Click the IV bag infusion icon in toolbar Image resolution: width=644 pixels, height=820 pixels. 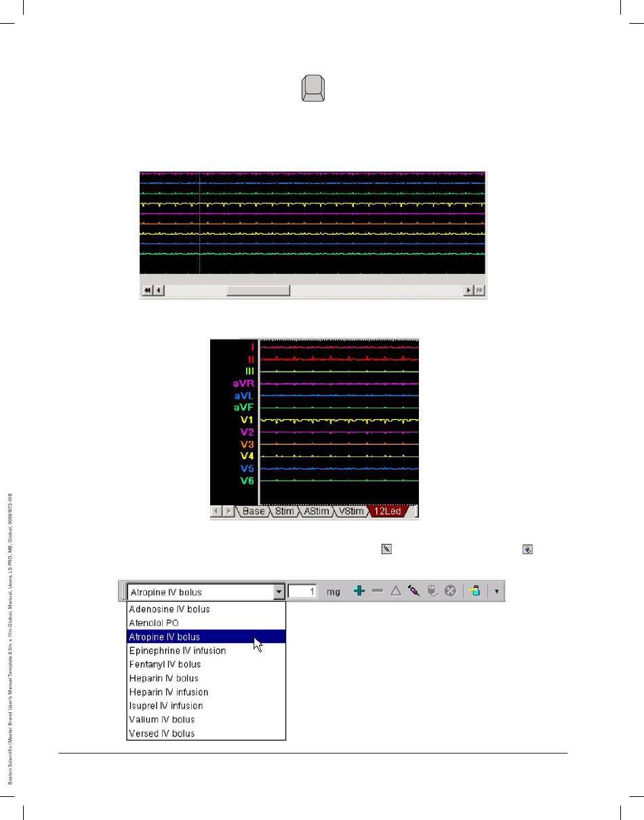(x=431, y=591)
